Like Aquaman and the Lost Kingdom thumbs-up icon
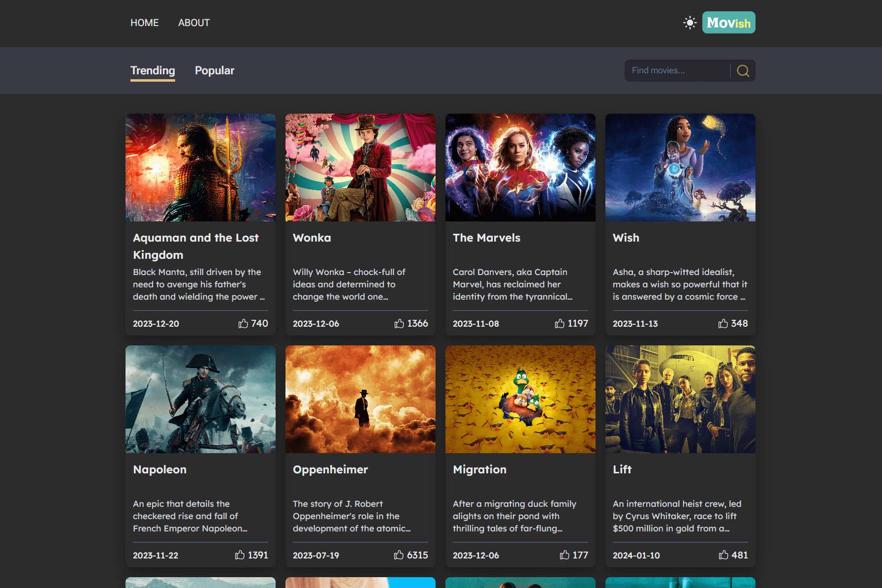Viewport: 882px width, 588px height. coord(243,323)
